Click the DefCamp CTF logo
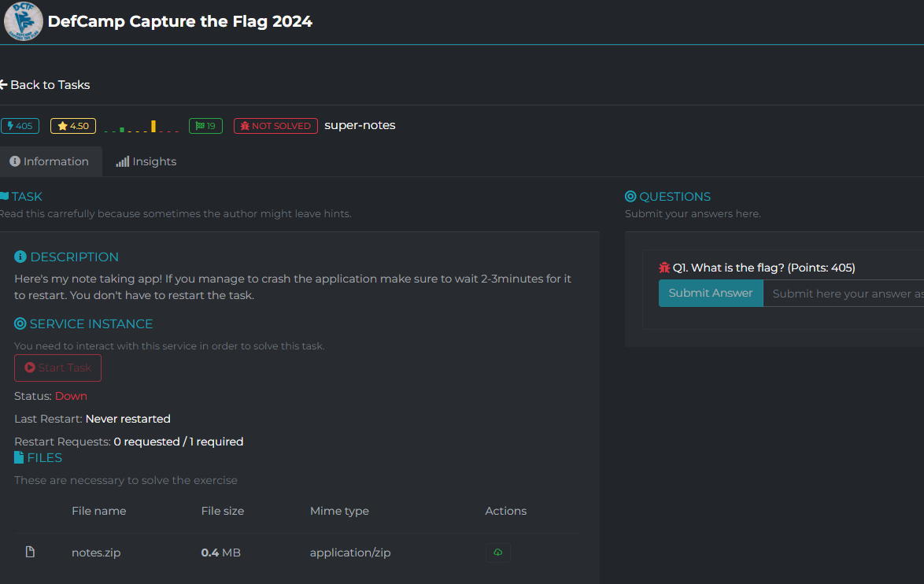The image size is (924, 584). [x=23, y=21]
